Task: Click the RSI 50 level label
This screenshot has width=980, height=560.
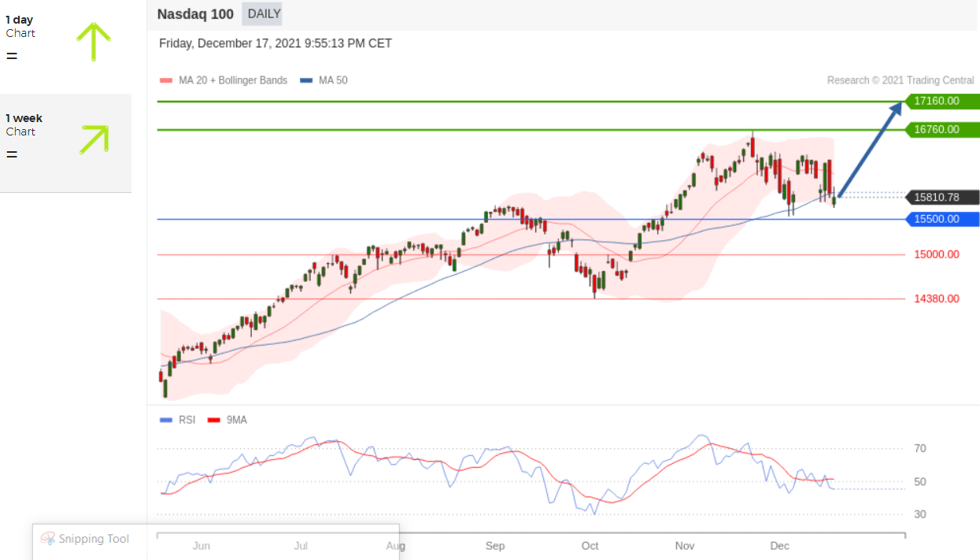Action: coord(920,481)
